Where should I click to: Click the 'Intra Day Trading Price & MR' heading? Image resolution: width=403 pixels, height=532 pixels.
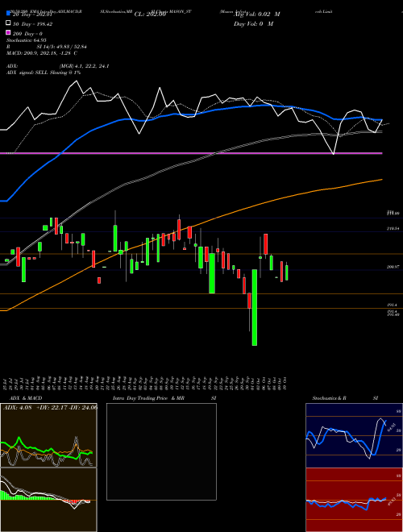(148, 398)
